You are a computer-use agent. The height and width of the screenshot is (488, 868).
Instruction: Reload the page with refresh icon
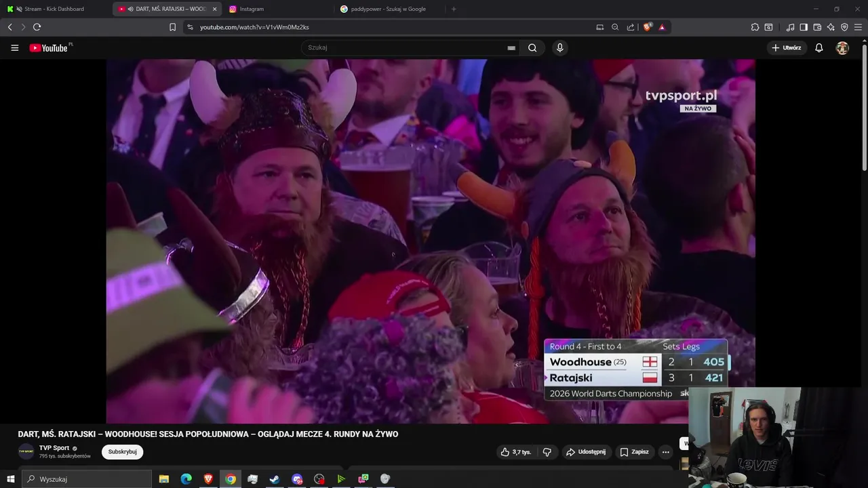(37, 27)
